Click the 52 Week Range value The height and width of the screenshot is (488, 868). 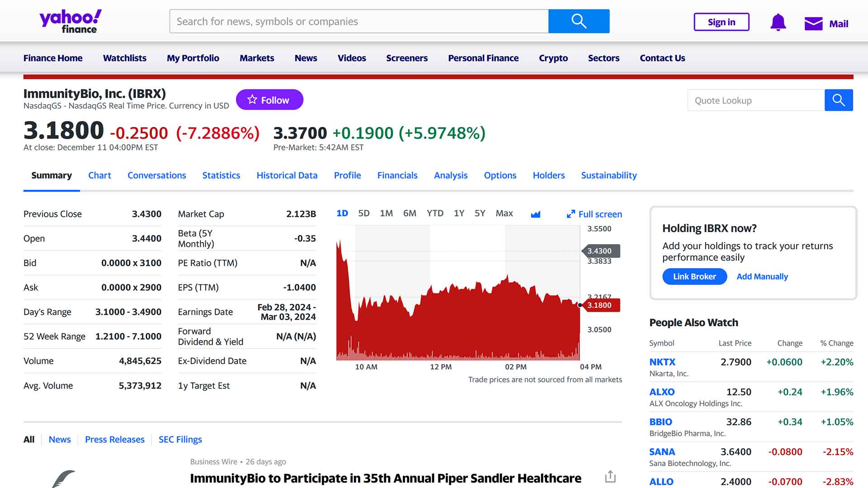(128, 336)
